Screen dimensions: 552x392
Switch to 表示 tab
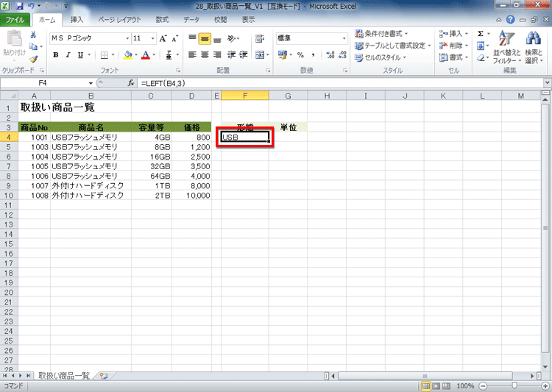[248, 20]
